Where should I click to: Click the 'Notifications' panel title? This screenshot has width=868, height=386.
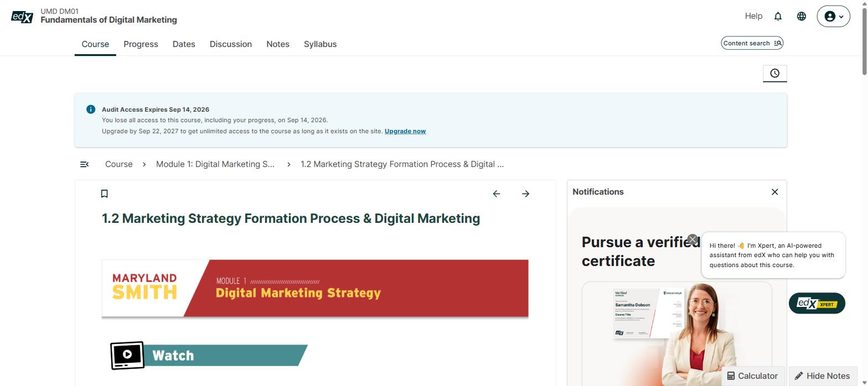pos(598,192)
